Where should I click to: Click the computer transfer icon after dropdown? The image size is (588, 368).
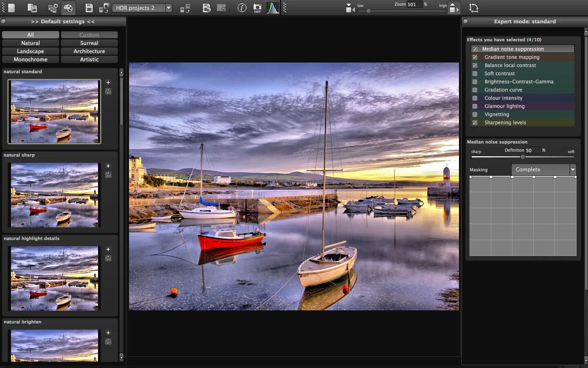click(185, 8)
